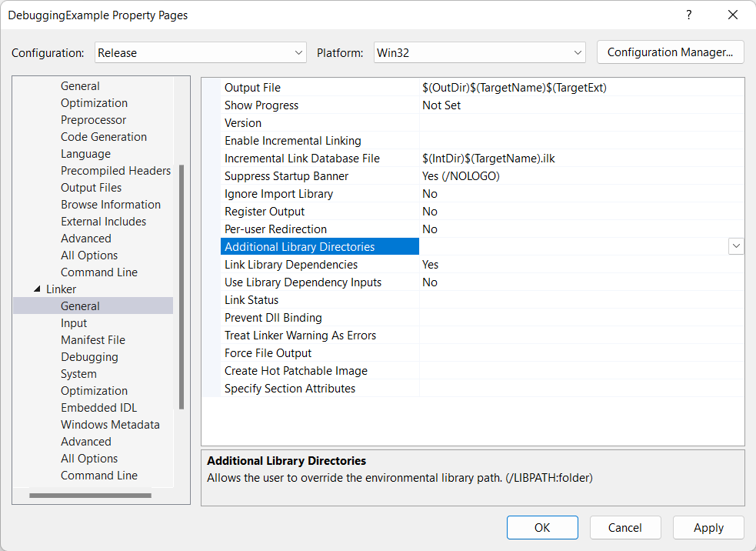Click the Configuration Manager button

670,52
